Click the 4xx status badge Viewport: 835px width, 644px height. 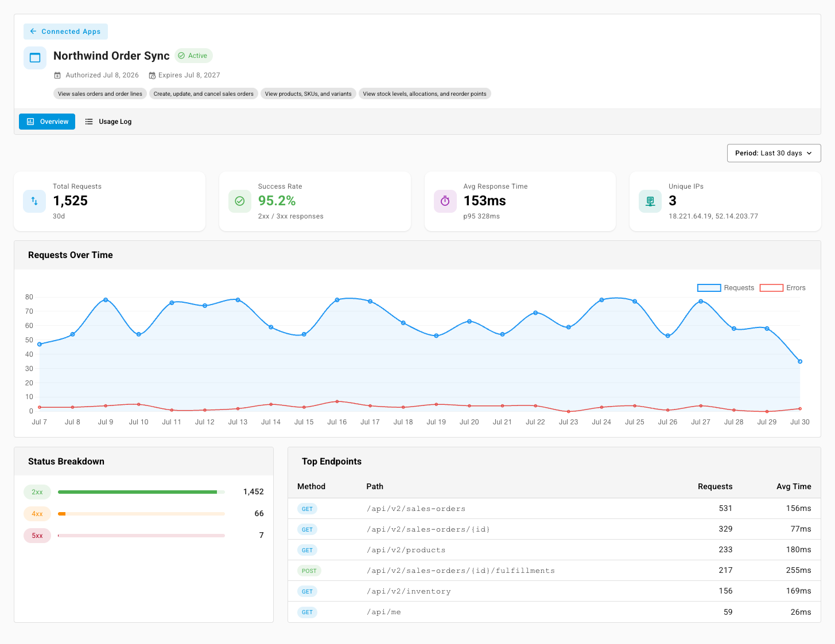point(37,514)
